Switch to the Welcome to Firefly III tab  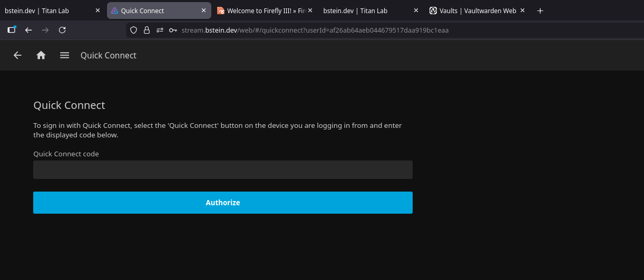click(x=261, y=11)
